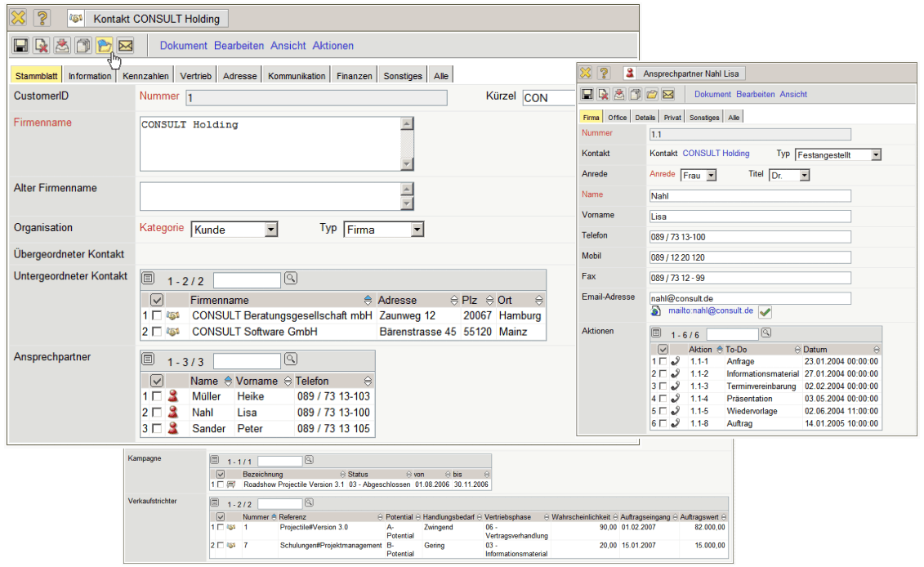The width and height of the screenshot is (924, 567).
Task: Click the envelope icon in the Kontakt toolbar
Action: (125, 46)
